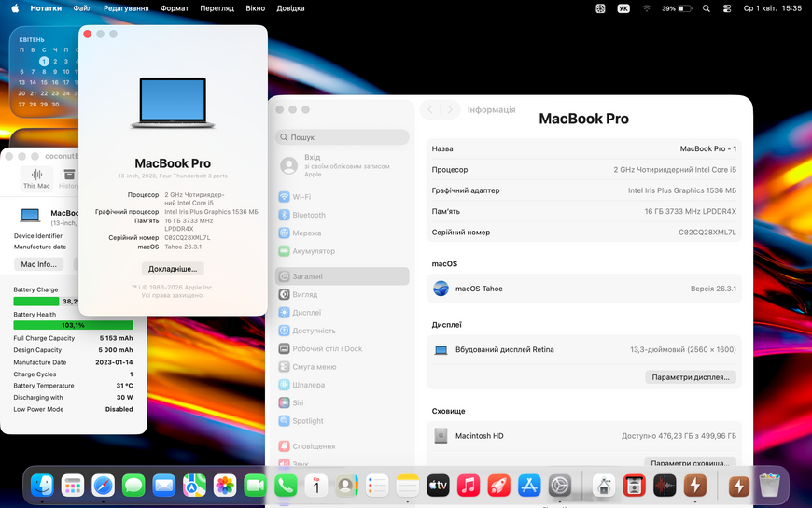The image size is (812, 508).
Task: Click the Macintosh HD storage row
Action: (x=583, y=436)
